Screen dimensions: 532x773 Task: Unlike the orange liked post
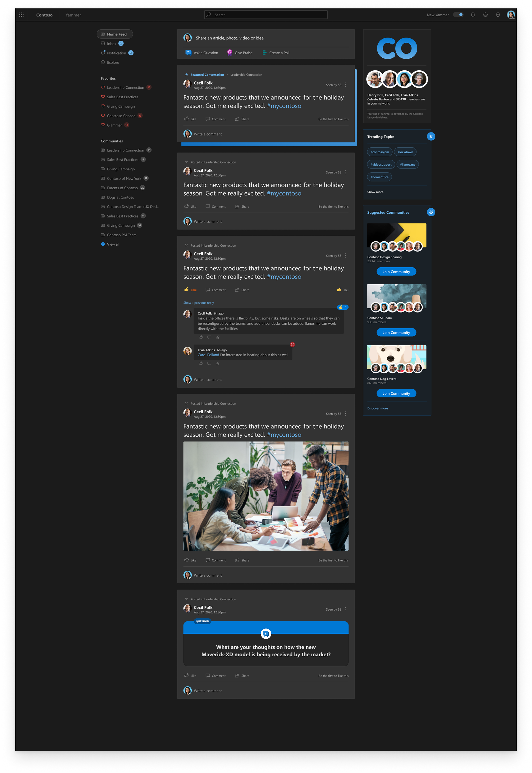190,290
